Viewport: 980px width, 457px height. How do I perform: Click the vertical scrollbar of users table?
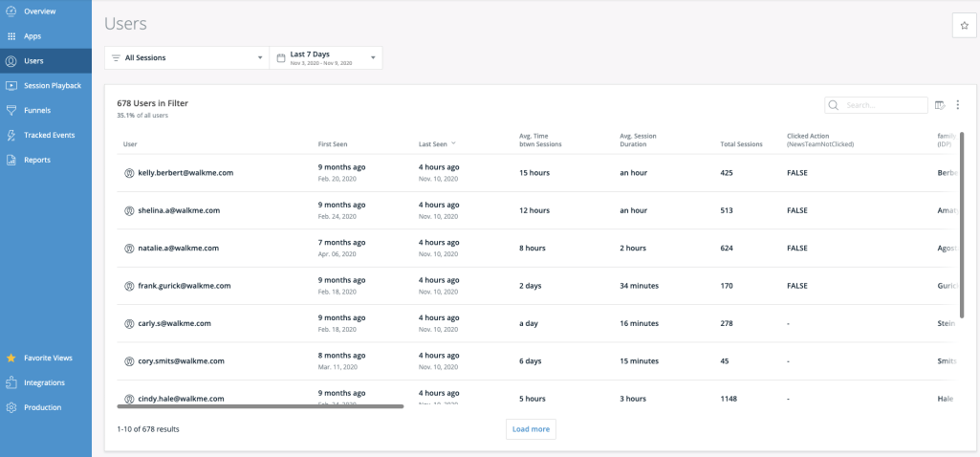point(962,225)
